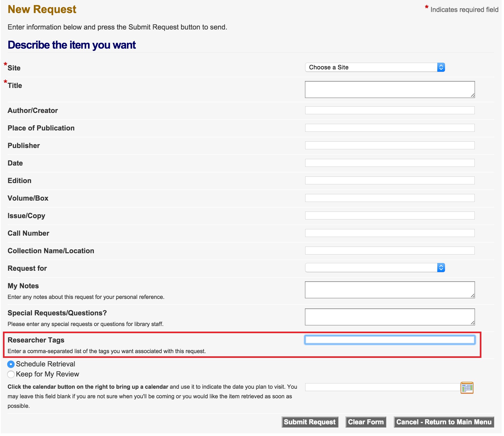Click the Author/Creator input field
504x436 pixels.
[390, 111]
